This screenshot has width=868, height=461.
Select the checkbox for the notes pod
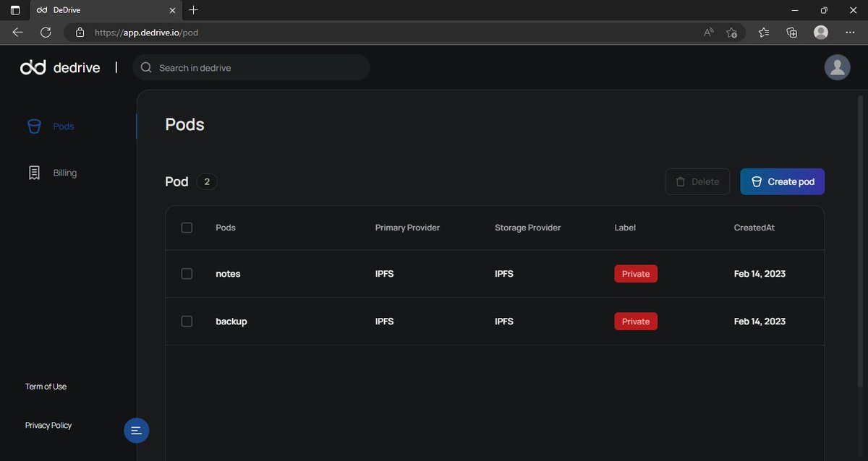tap(187, 273)
